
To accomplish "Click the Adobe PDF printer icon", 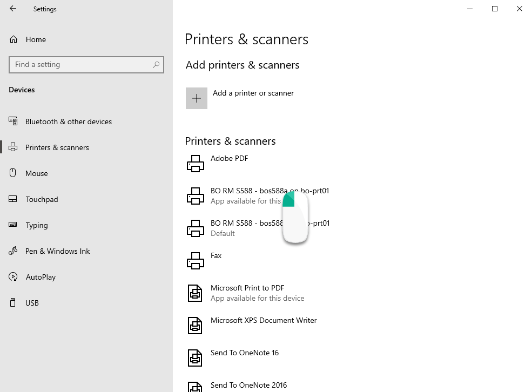I will click(195, 163).
